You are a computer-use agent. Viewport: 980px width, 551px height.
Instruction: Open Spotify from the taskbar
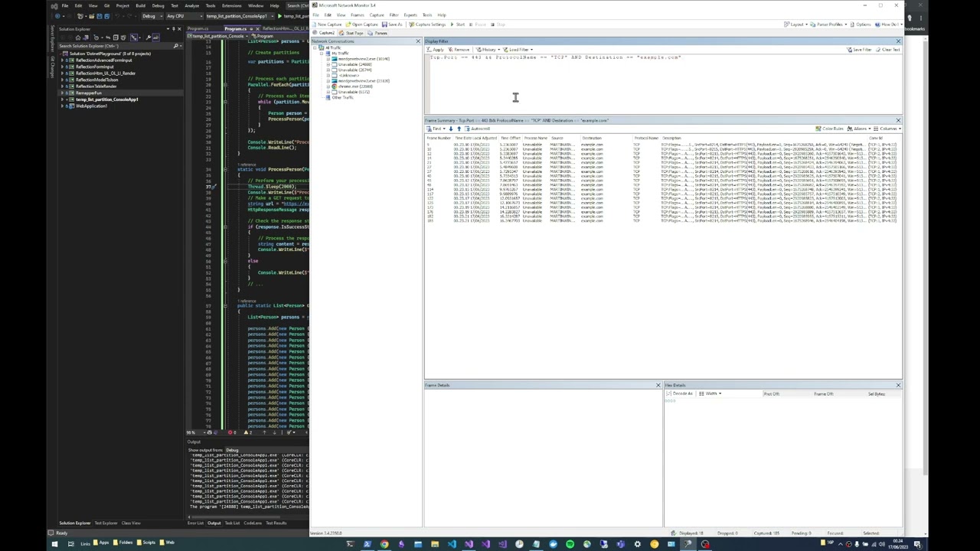coord(570,544)
